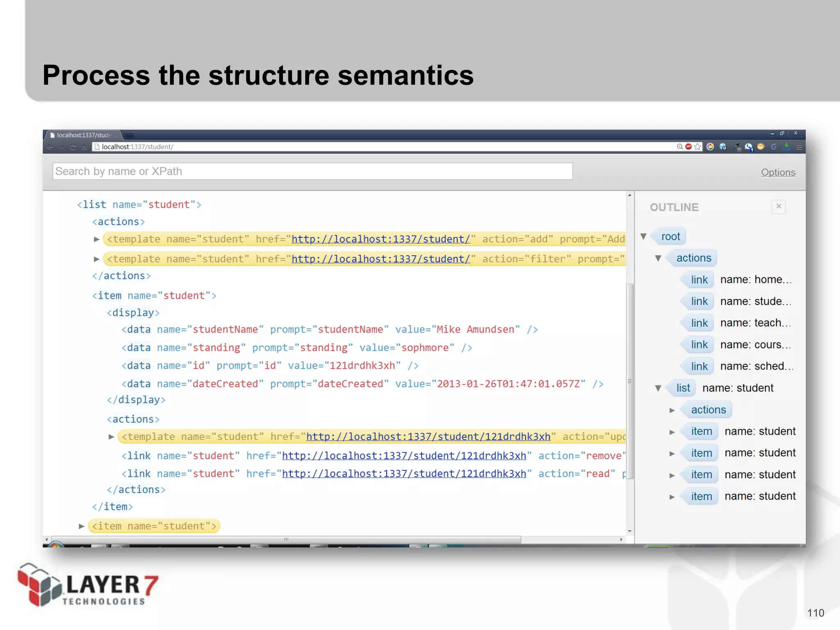The height and width of the screenshot is (630, 840).
Task: Click the closing </item> tag
Action: tap(112, 507)
